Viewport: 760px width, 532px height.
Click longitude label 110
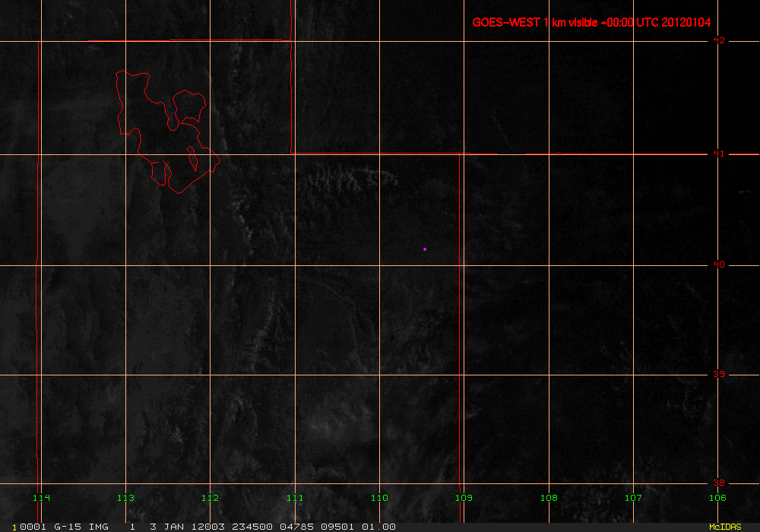click(x=379, y=498)
